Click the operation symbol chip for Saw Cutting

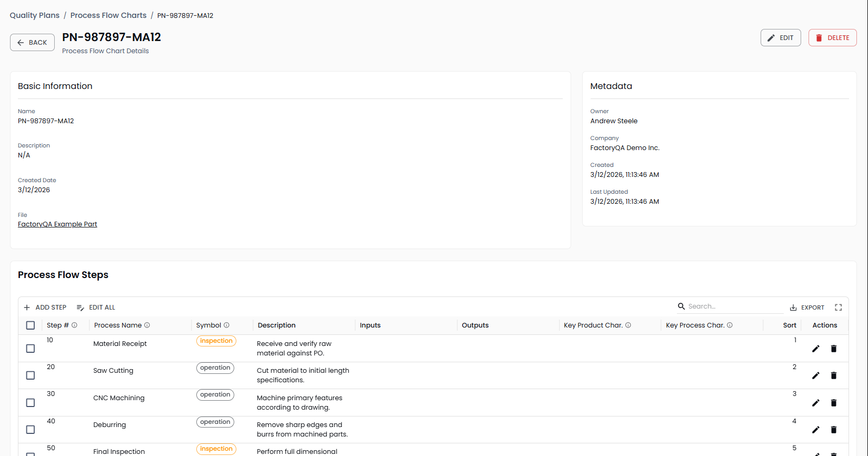click(x=215, y=368)
